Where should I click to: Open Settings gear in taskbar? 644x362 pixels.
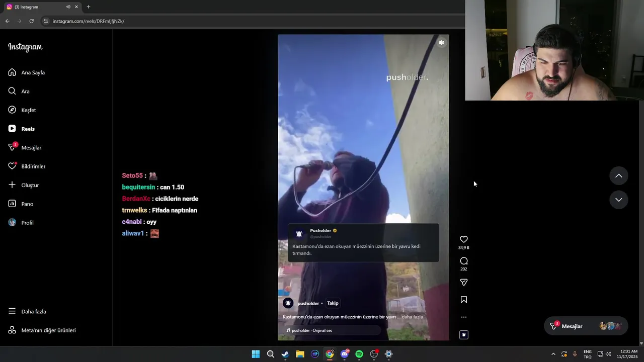(389, 354)
